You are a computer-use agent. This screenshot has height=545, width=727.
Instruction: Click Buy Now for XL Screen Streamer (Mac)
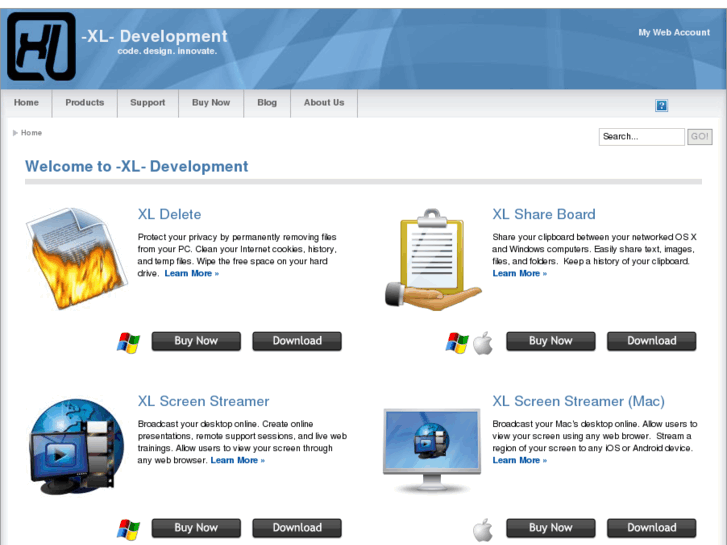coord(551,528)
